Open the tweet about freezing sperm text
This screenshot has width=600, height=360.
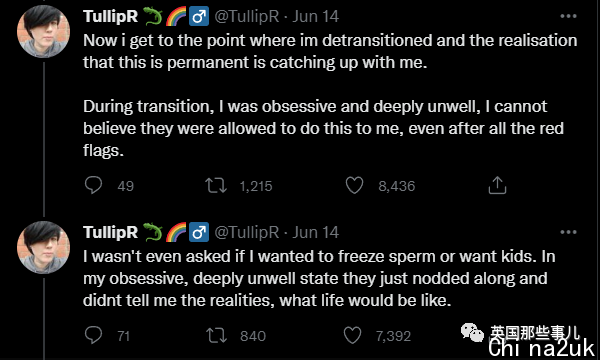tap(319, 278)
